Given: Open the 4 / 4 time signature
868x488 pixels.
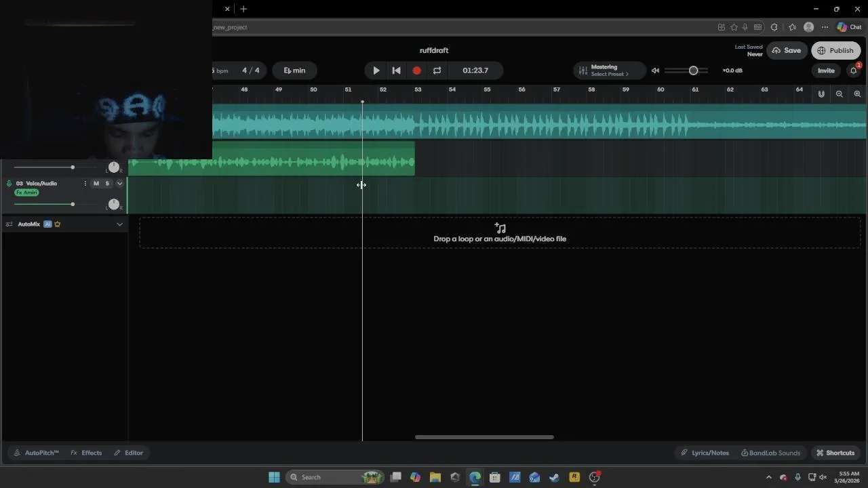Looking at the screenshot, I should click(251, 70).
